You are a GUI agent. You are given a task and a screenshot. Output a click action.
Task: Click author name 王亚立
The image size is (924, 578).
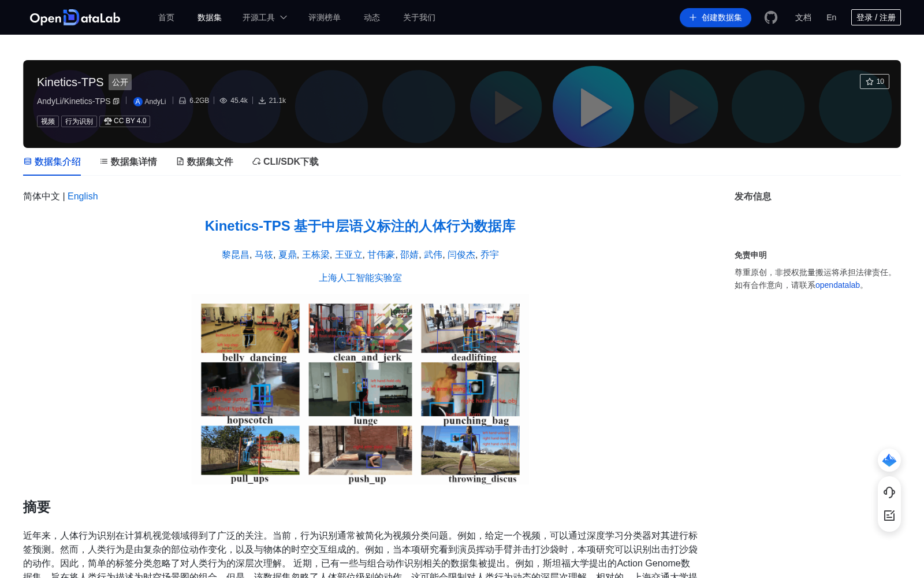(349, 255)
